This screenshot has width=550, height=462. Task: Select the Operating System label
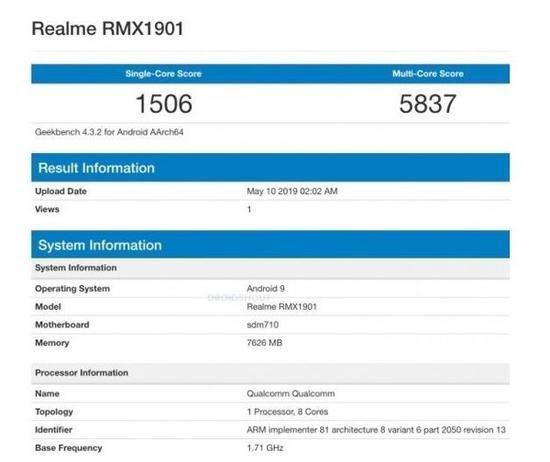[72, 289]
